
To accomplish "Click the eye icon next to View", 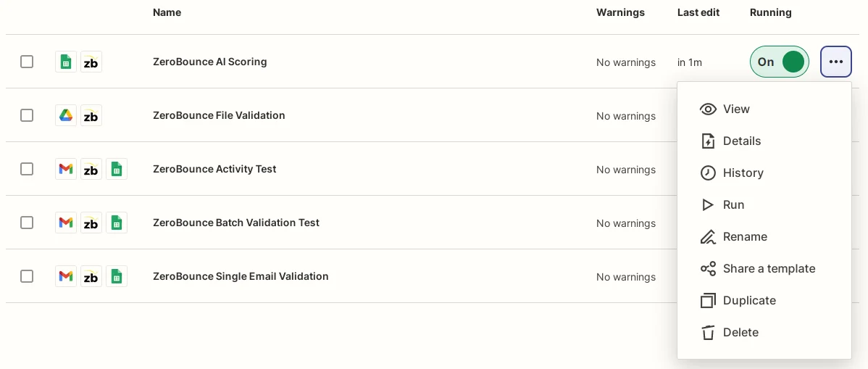I will [x=708, y=109].
